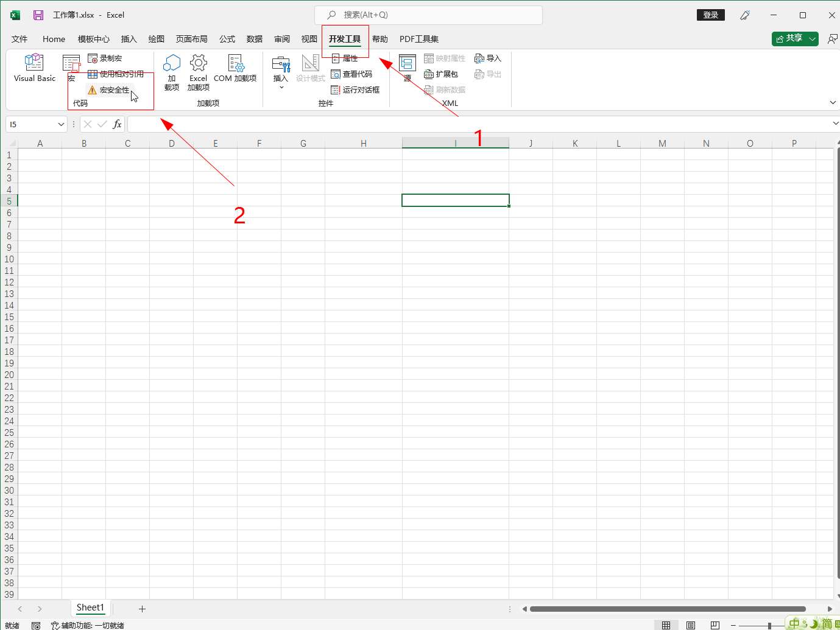Open the Visual Basic editor

click(x=34, y=68)
